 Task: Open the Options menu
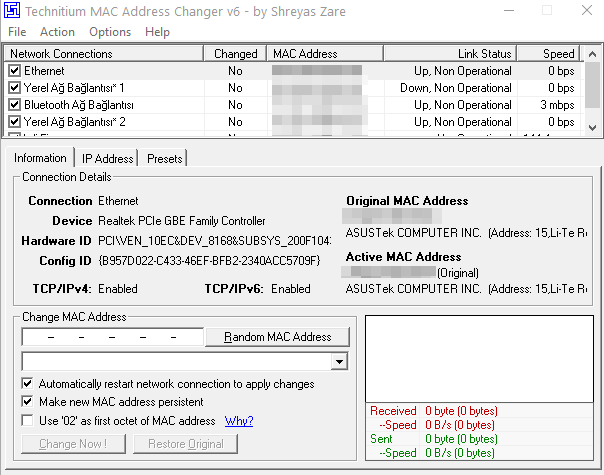click(110, 32)
